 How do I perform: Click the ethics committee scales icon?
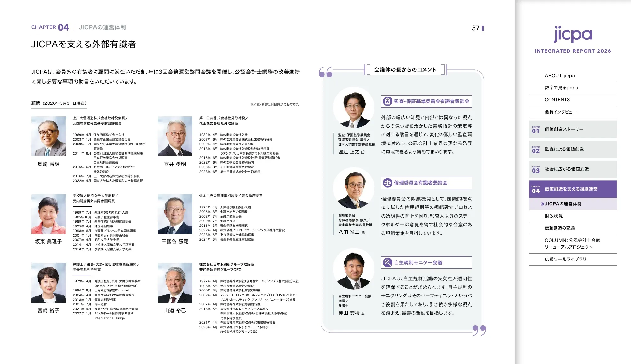pos(387,183)
